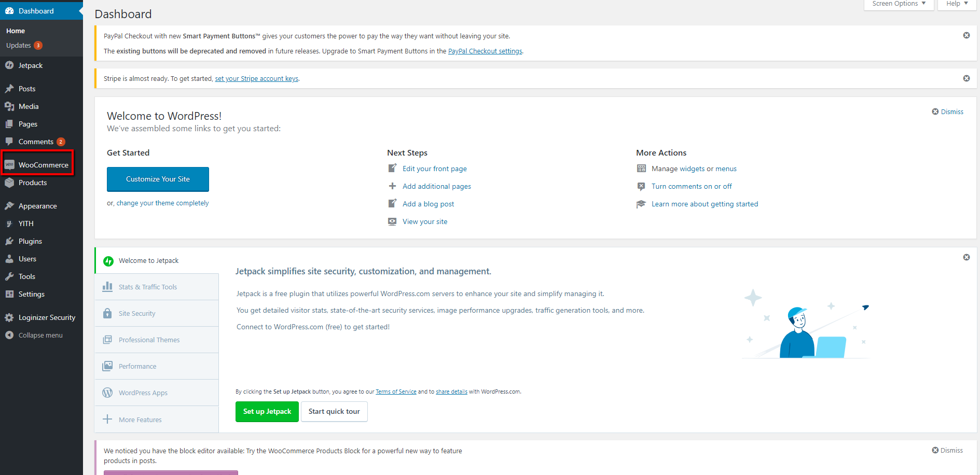Viewport: 980px width, 475px height.
Task: Click the WooCommerce logo icon
Action: click(x=9, y=165)
